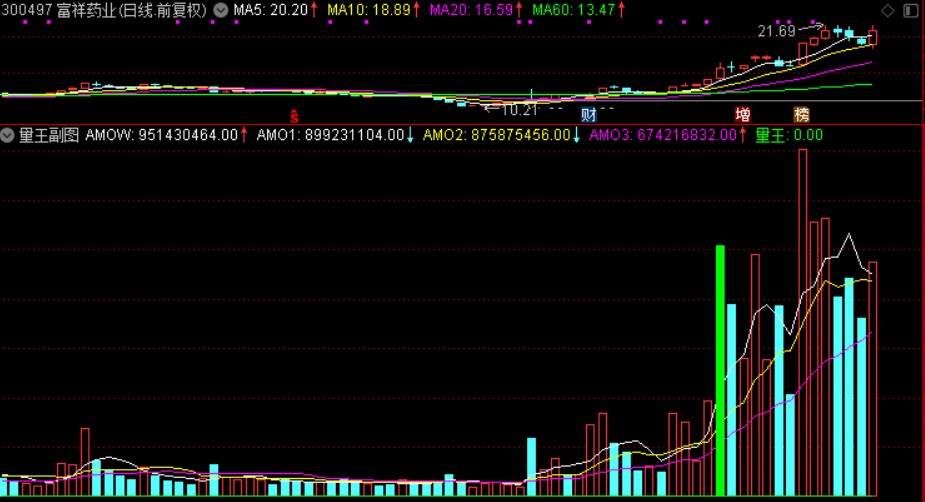Open the indicator dropdown next to 富祥药业 title

coord(221,10)
